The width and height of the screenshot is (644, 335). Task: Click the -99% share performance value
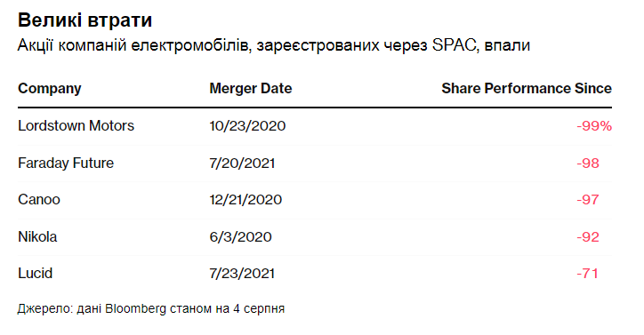pos(594,125)
